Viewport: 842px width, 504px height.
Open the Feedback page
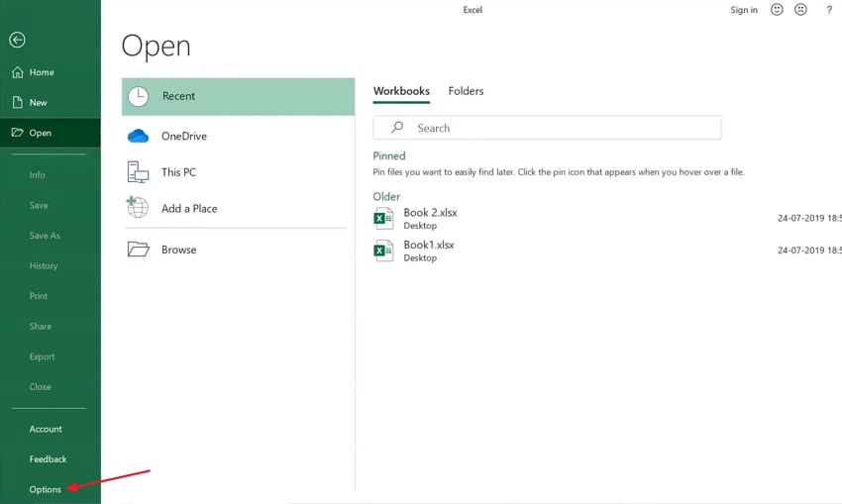(x=48, y=458)
